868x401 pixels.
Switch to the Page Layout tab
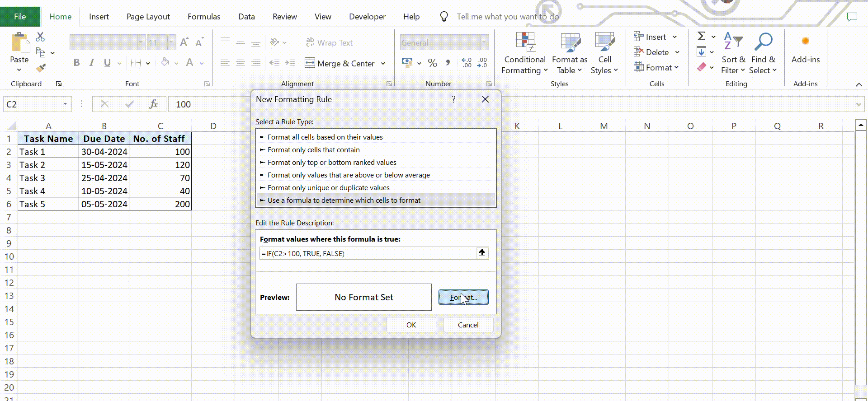[148, 17]
